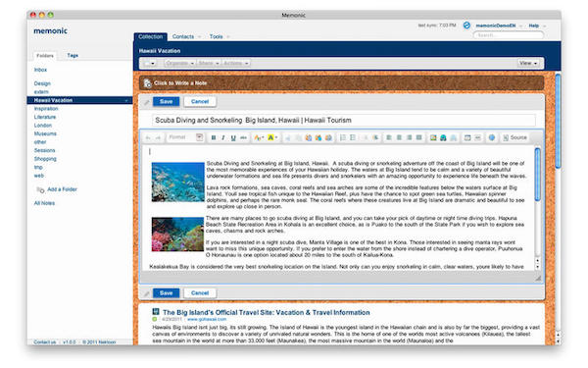Image resolution: width=588 pixels, height=368 pixels.
Task: Open the select-all checkbox dropdown
Action: coord(150,63)
